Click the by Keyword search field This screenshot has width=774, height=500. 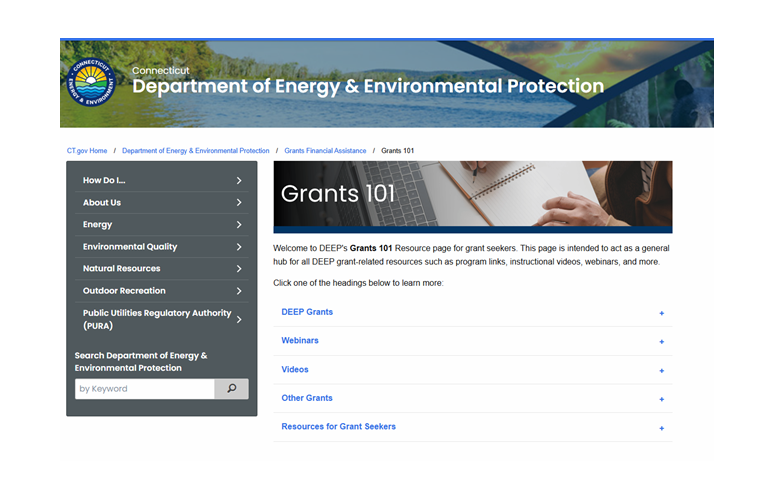pyautogui.click(x=145, y=389)
